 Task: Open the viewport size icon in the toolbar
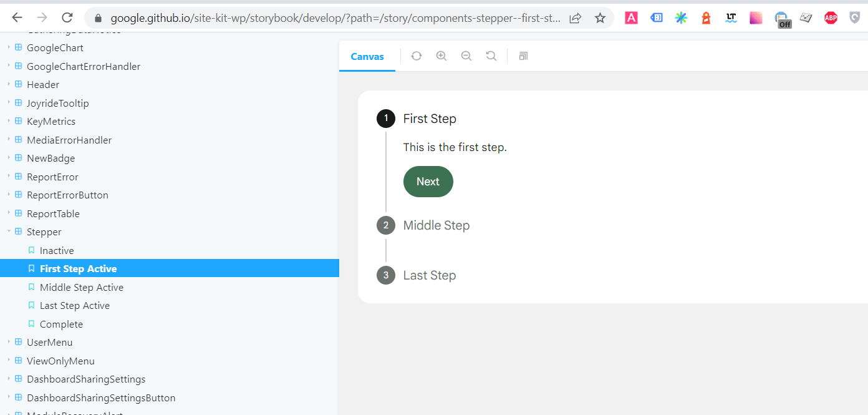tap(523, 56)
